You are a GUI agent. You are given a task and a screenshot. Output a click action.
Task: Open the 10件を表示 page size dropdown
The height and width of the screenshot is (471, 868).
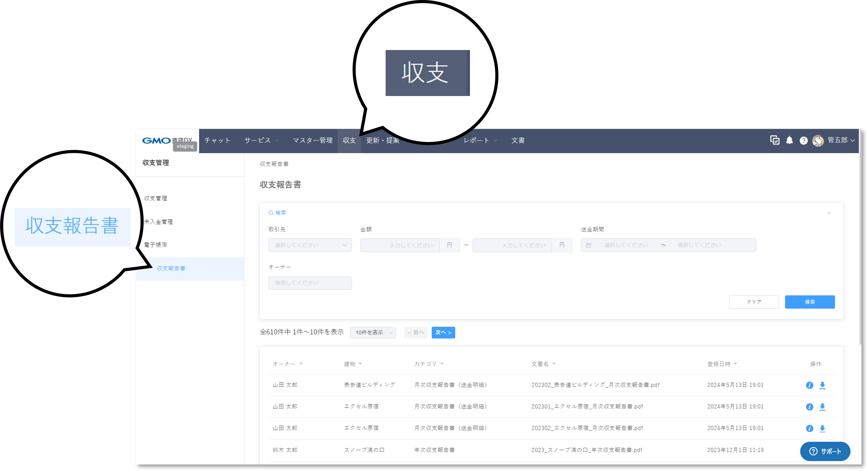(373, 333)
